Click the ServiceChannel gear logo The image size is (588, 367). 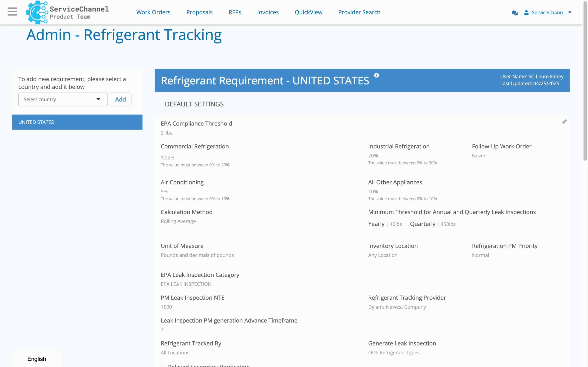point(37,12)
